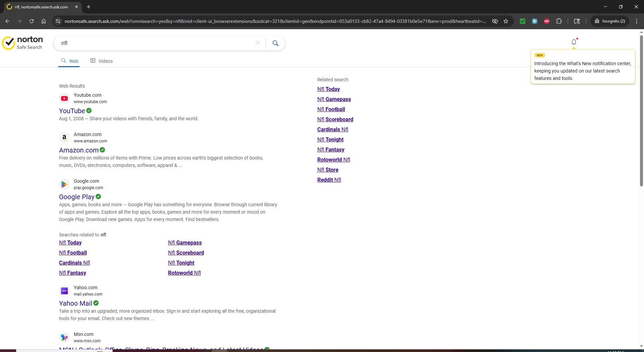
Task: Open the notification bell icon
Action: (574, 42)
